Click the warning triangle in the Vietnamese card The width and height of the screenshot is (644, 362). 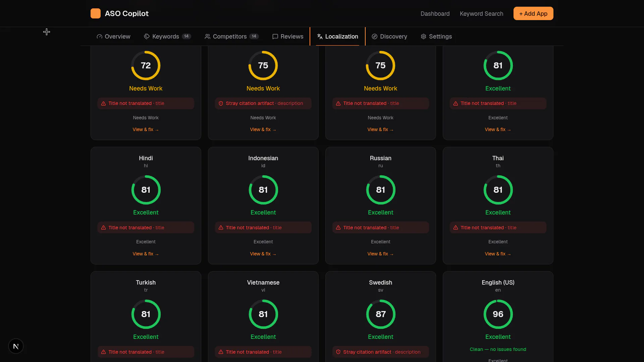tap(221, 352)
